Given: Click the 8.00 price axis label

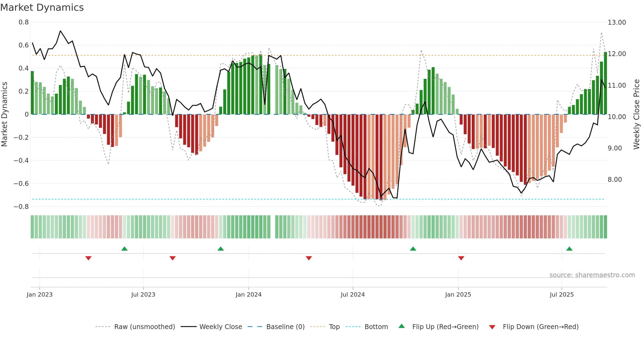Looking at the screenshot, I should click(615, 179).
